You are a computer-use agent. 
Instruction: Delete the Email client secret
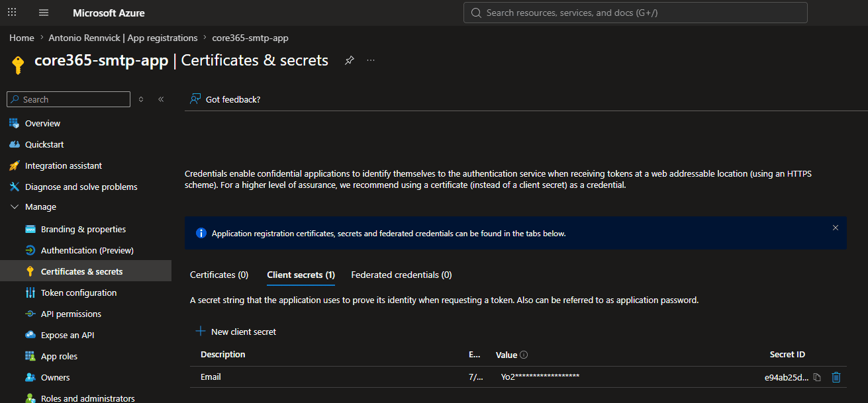click(836, 377)
